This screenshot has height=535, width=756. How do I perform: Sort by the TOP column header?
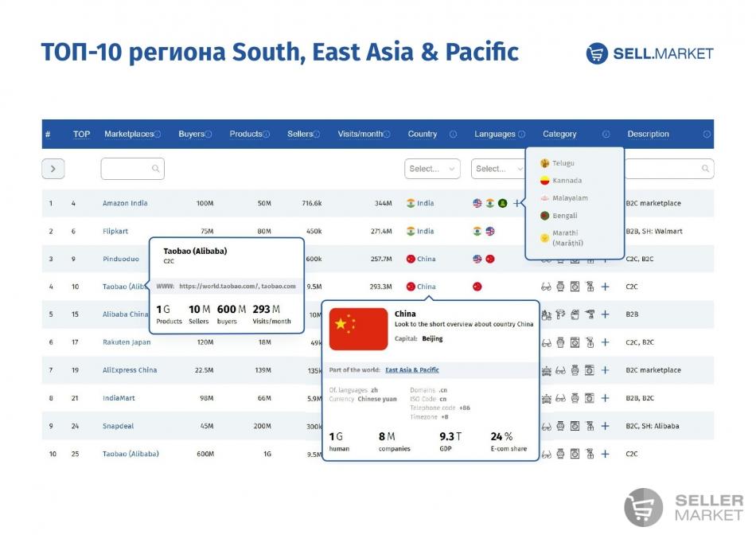pyautogui.click(x=81, y=134)
